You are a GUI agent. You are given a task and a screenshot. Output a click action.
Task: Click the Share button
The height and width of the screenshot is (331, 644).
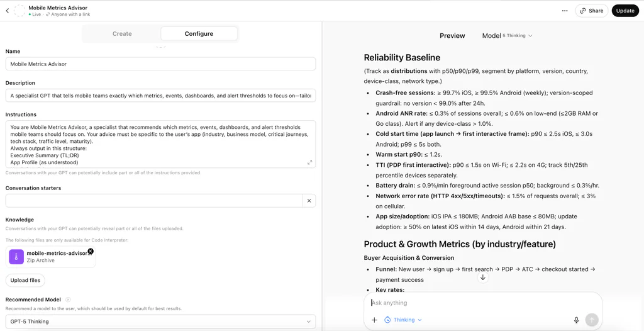pos(591,11)
